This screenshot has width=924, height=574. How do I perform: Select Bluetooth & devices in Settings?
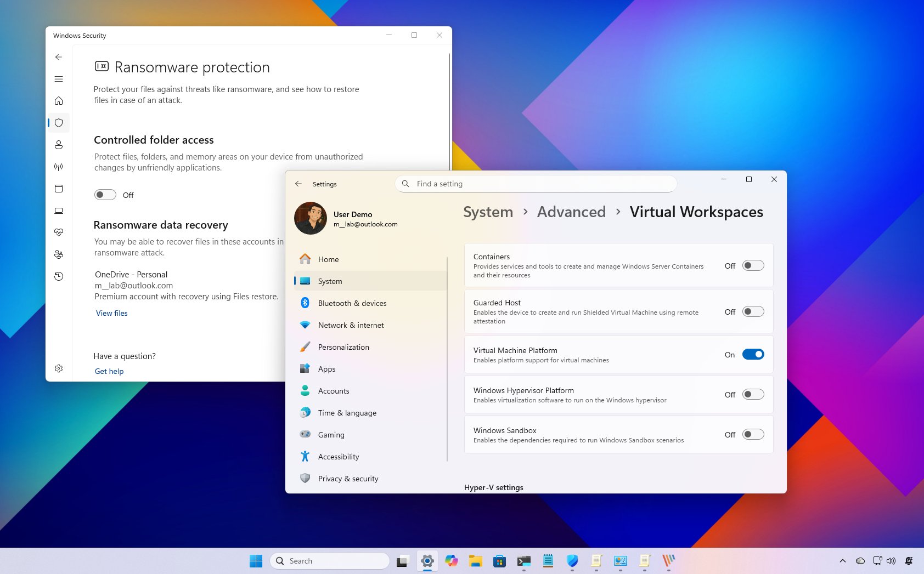(x=352, y=303)
